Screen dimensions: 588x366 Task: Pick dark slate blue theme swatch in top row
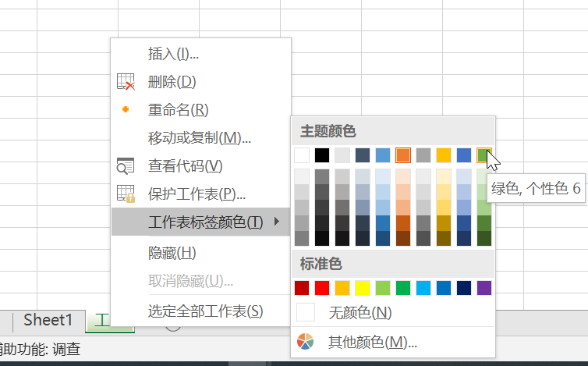[x=363, y=155]
